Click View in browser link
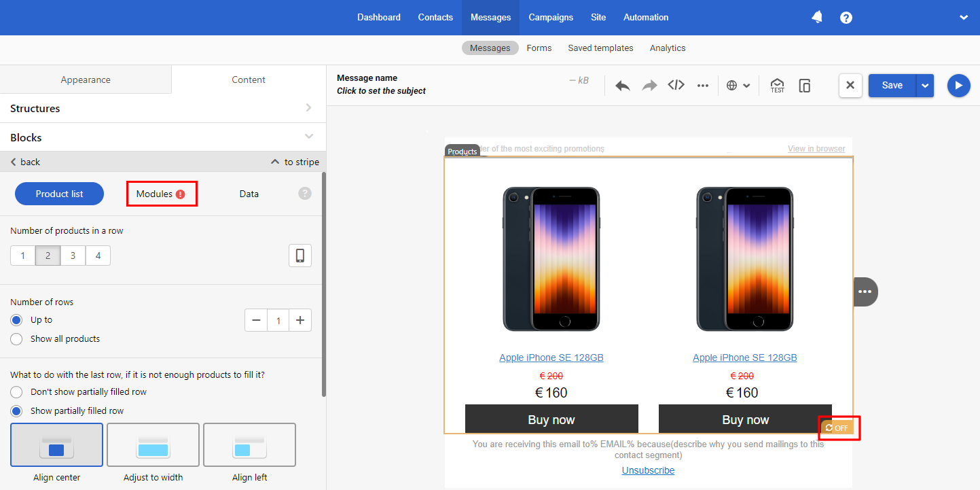Image resolution: width=980 pixels, height=490 pixels. pos(816,149)
